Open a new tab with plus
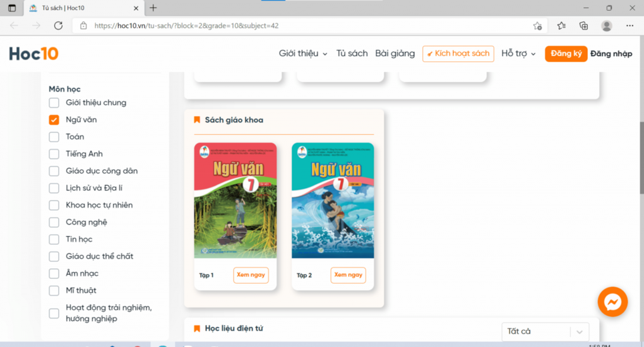 click(x=153, y=8)
